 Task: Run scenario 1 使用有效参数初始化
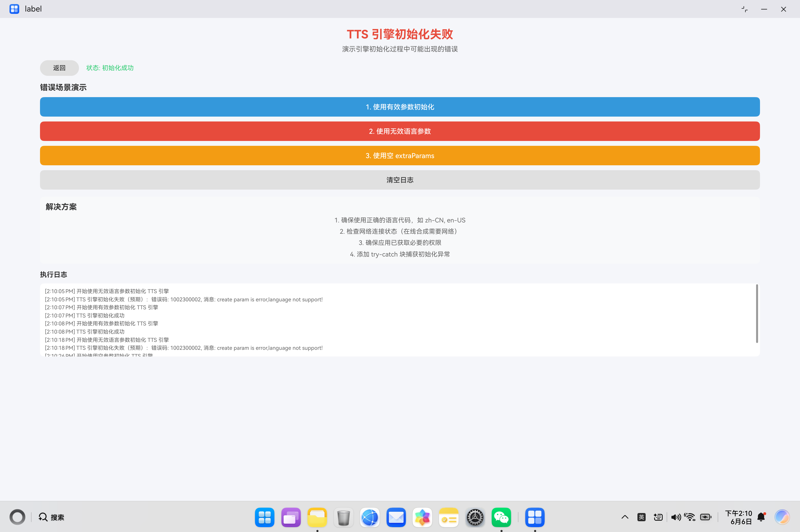tap(400, 107)
